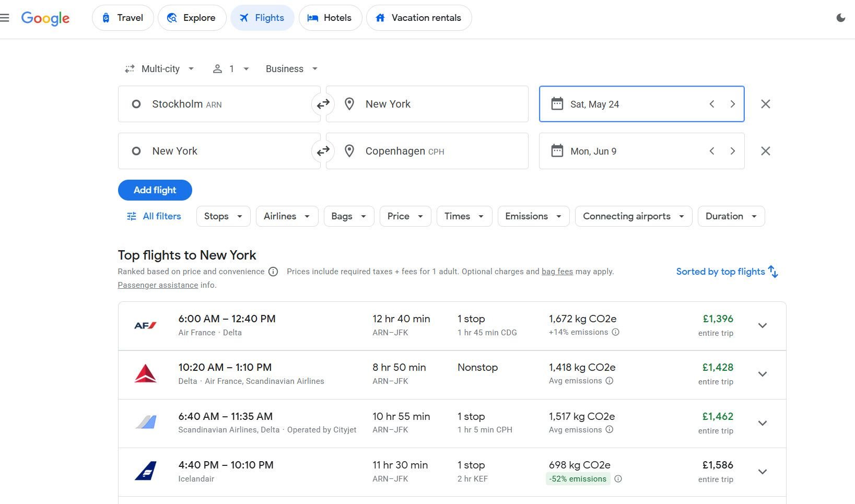Viewport: 855px width, 504px height.
Task: Open the hamburger main menu
Action: (5, 18)
